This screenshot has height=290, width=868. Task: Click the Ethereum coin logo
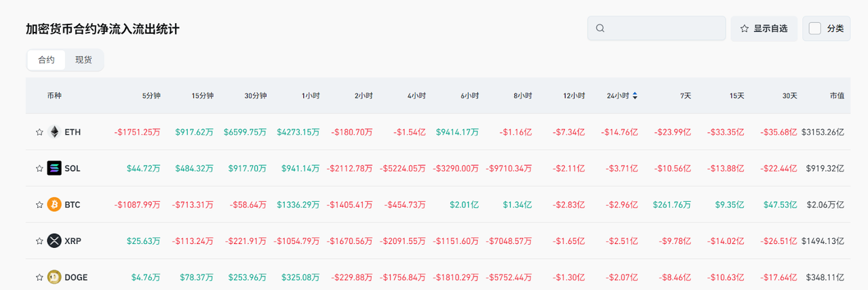[x=54, y=132]
